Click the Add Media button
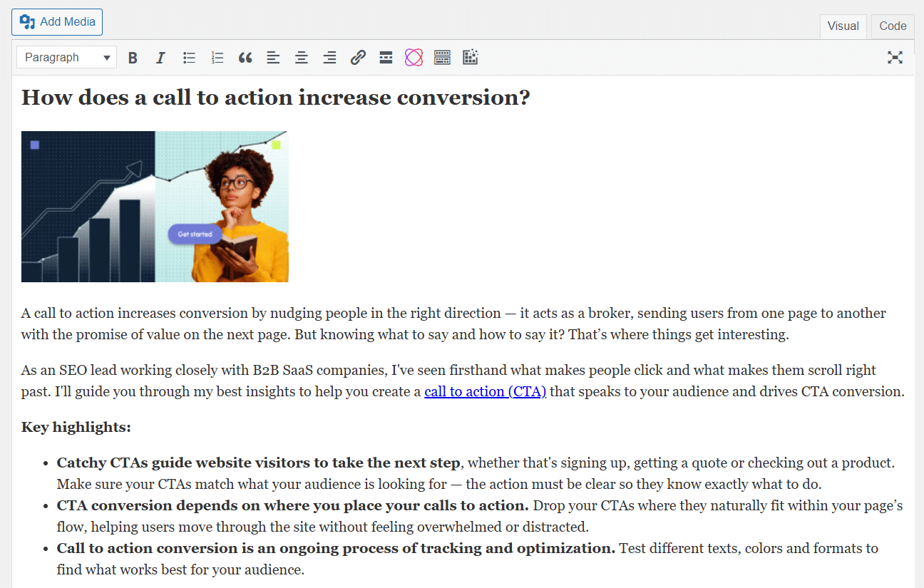Image resolution: width=924 pixels, height=588 pixels. click(x=57, y=22)
